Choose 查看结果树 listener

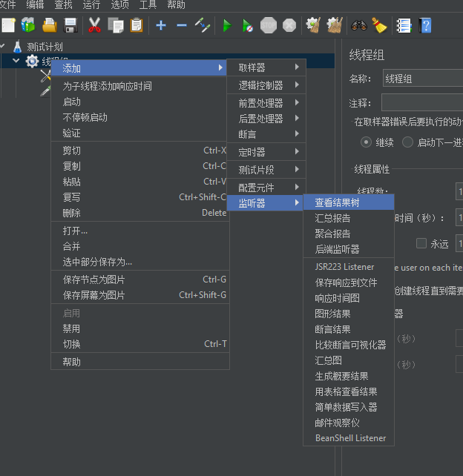click(349, 202)
